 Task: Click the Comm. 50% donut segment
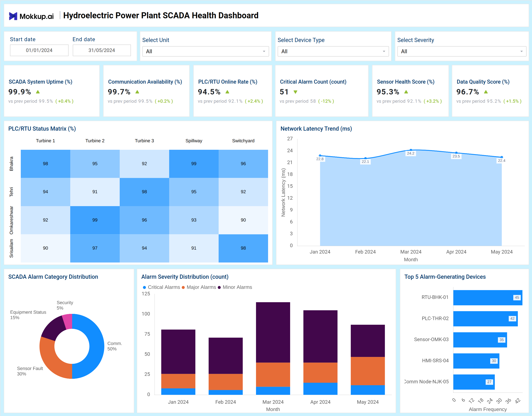[97, 346]
